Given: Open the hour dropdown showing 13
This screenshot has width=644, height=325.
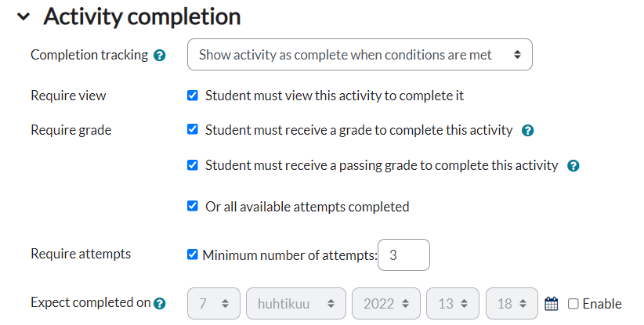Looking at the screenshot, I should [452, 303].
